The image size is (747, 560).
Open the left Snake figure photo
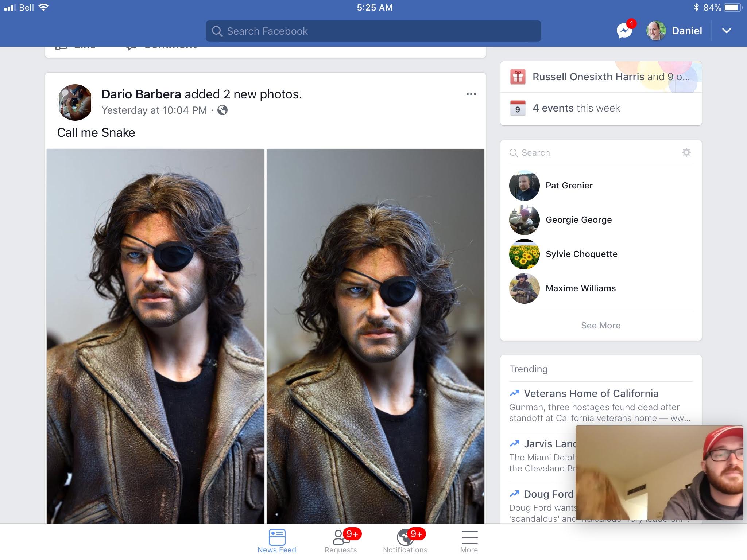click(x=155, y=336)
